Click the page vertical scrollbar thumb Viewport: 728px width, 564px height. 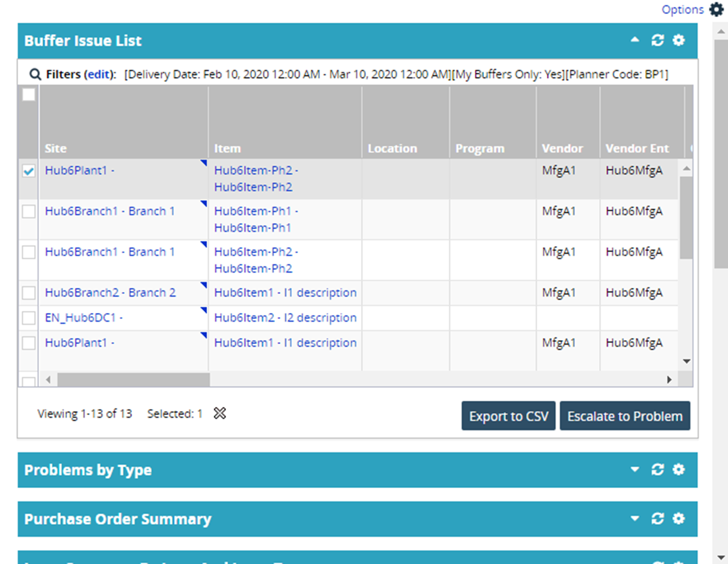(x=720, y=153)
